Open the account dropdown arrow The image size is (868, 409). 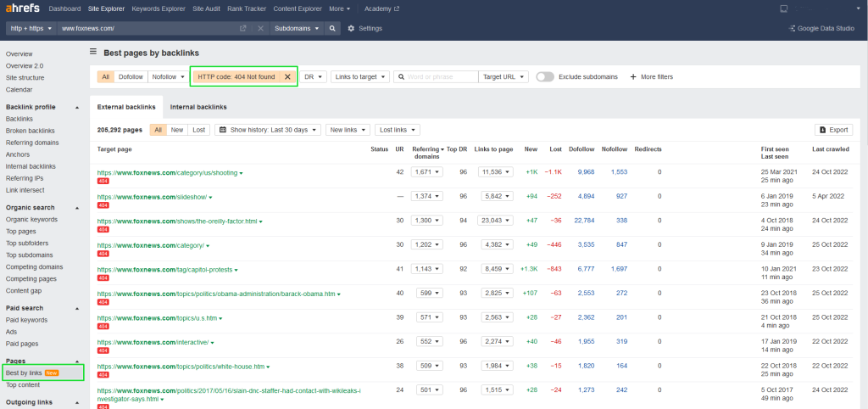pos(858,8)
